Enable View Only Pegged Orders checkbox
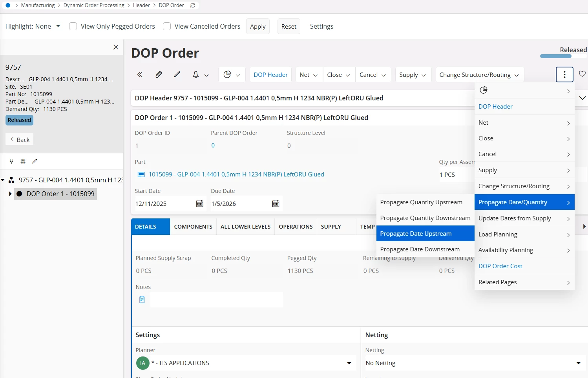 tap(73, 26)
